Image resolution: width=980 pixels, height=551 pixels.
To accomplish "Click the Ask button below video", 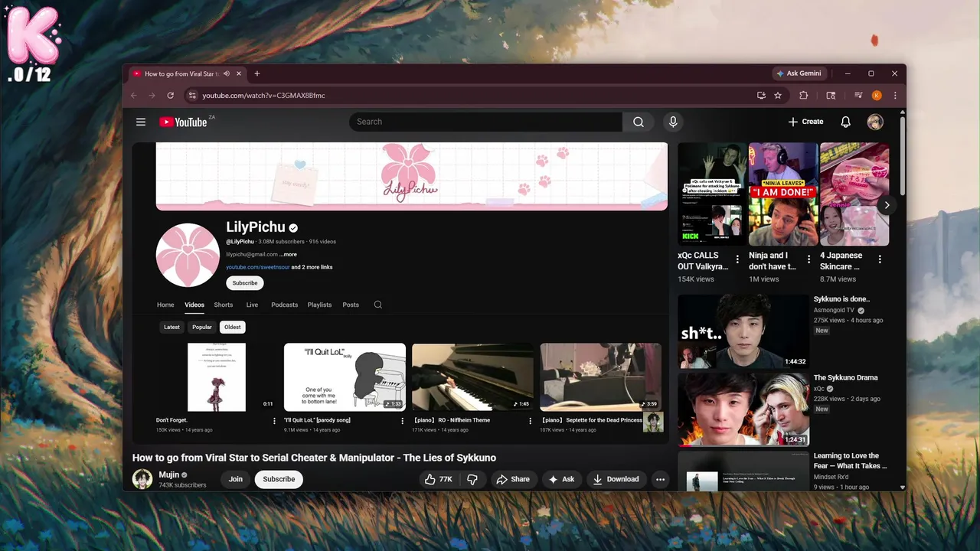I will click(561, 479).
